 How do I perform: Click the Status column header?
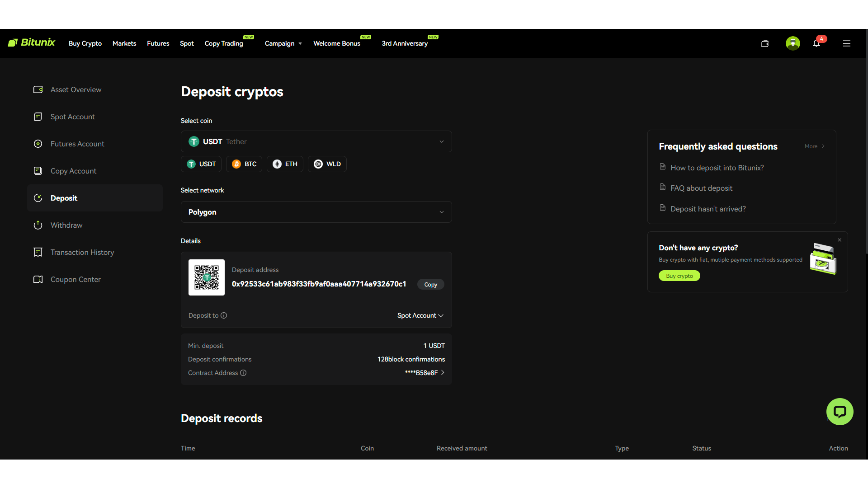point(702,448)
